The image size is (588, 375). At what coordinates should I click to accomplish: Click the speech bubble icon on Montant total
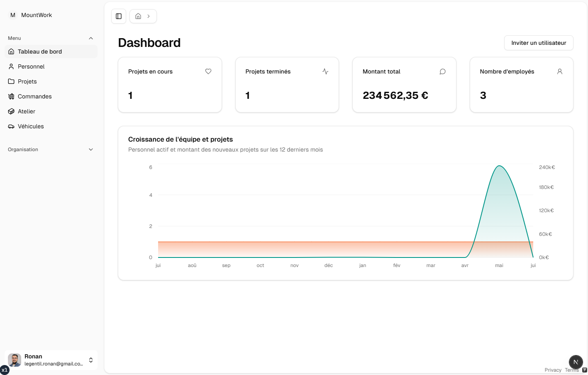[442, 71]
